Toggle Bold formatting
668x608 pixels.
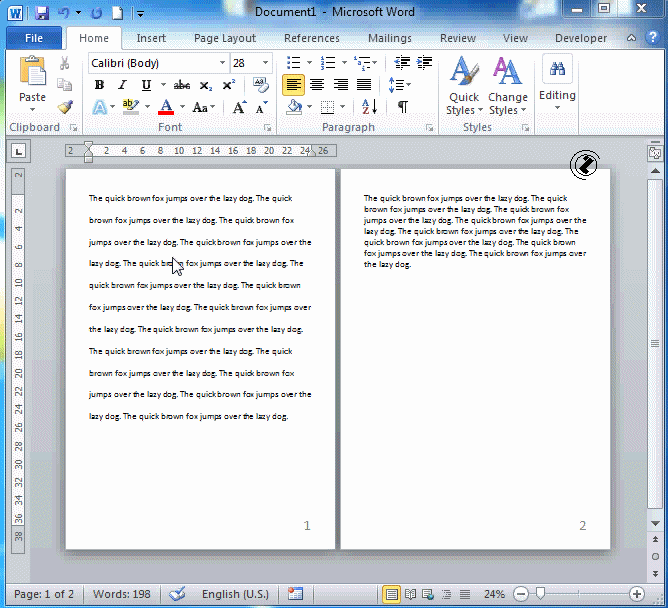tap(99, 85)
